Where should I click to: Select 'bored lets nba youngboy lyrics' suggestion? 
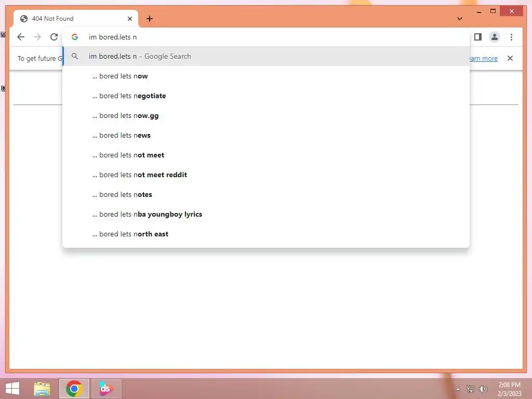(x=267, y=214)
